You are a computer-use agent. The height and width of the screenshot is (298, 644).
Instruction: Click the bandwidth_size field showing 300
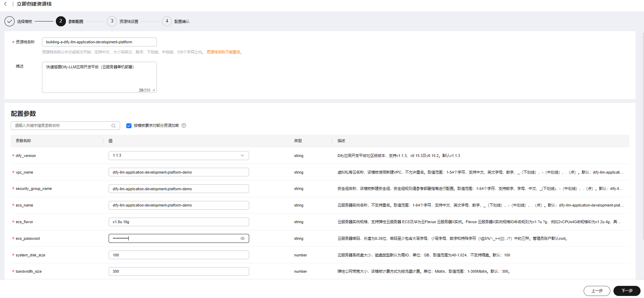[179, 271]
